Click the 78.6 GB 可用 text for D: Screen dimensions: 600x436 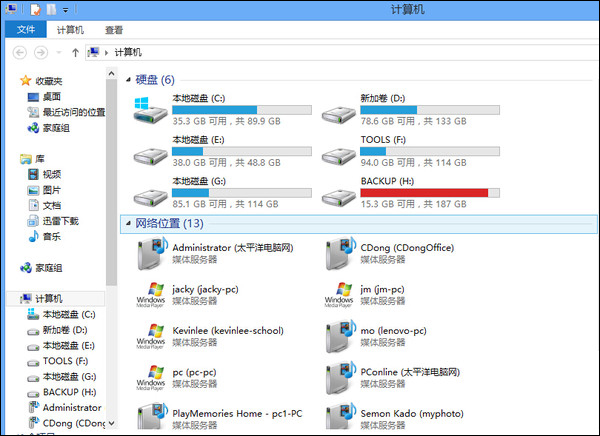click(388, 121)
